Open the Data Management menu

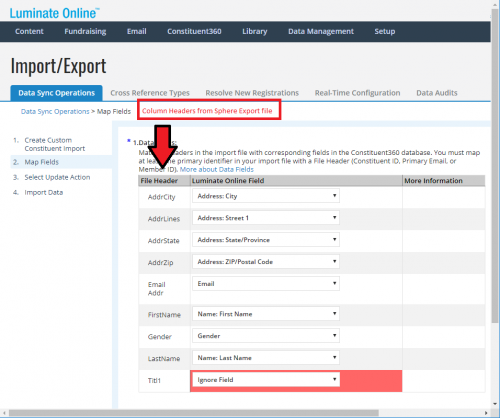tap(321, 31)
